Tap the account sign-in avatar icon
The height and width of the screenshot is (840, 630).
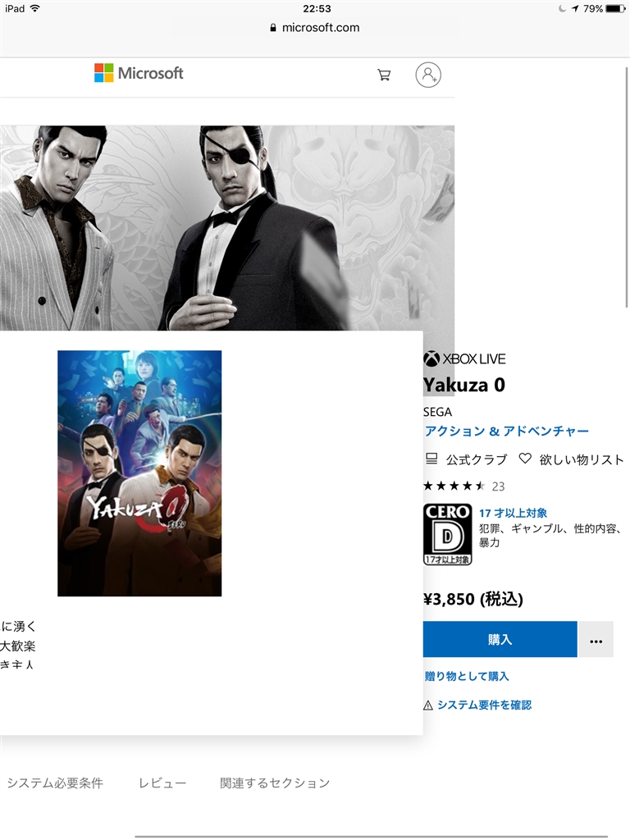tap(428, 75)
